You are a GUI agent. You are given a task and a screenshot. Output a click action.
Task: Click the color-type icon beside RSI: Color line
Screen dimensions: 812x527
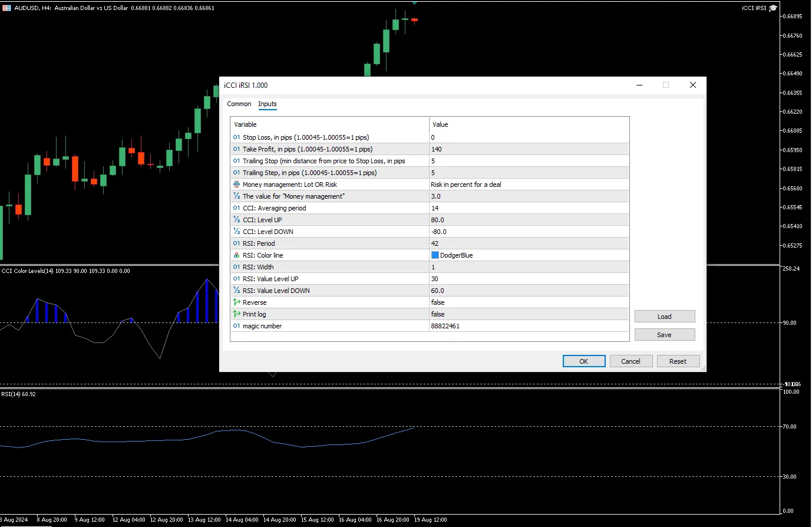[236, 255]
